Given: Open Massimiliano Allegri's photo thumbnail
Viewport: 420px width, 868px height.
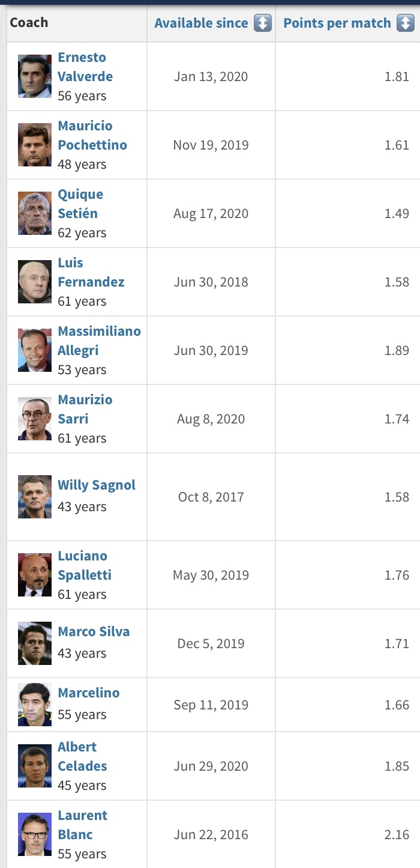Looking at the screenshot, I should 35,350.
